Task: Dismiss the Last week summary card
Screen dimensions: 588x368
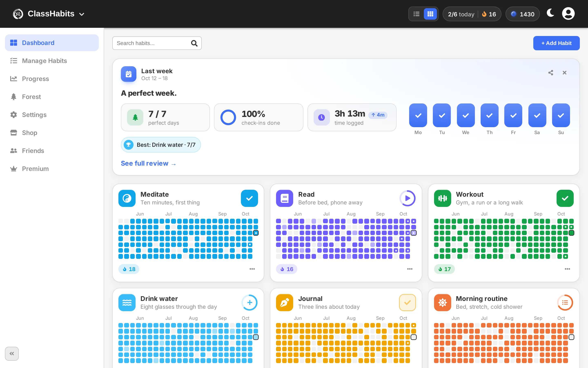Action: tap(565, 73)
